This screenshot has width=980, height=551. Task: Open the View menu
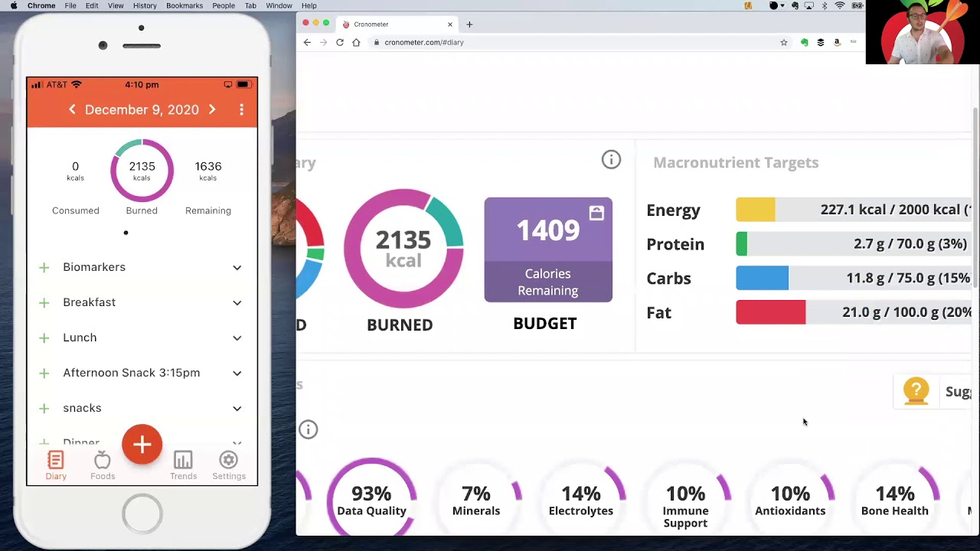[116, 5]
